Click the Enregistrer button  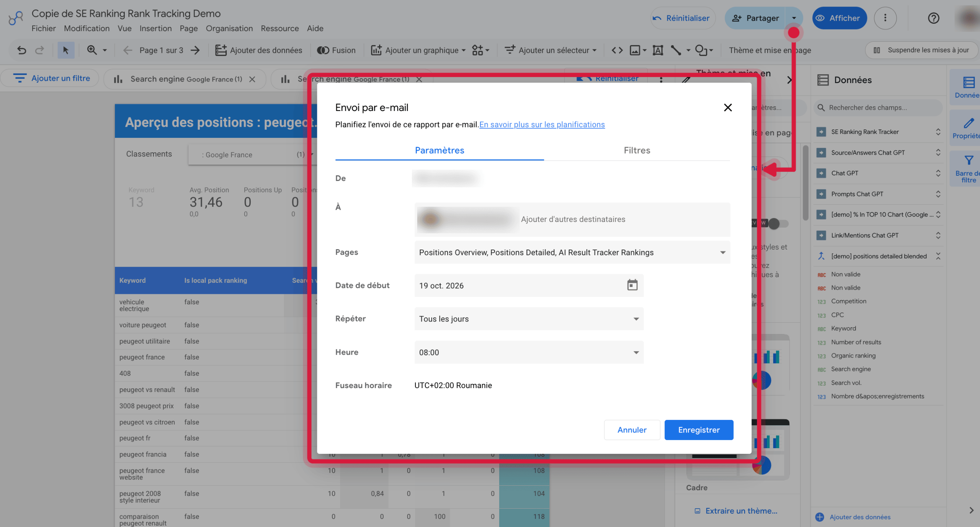(699, 430)
